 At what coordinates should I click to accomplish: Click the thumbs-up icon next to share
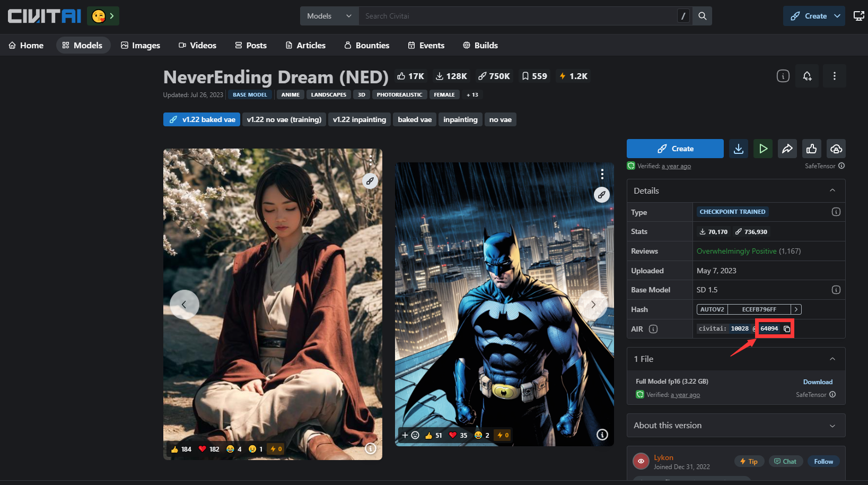point(811,149)
